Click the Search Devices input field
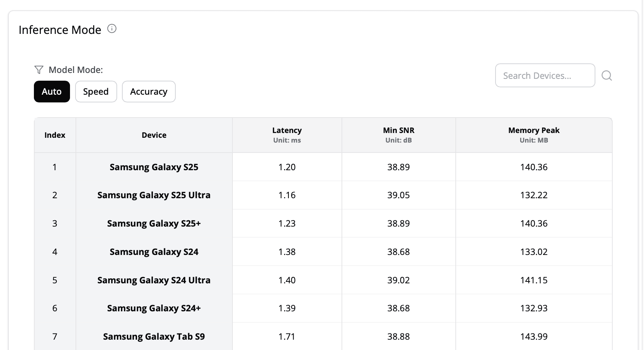 (545, 75)
